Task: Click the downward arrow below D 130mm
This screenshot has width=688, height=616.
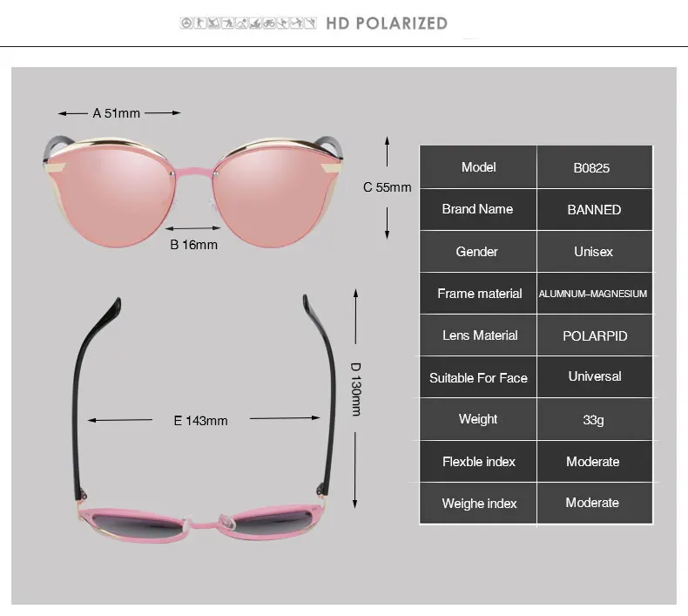Action: click(355, 470)
